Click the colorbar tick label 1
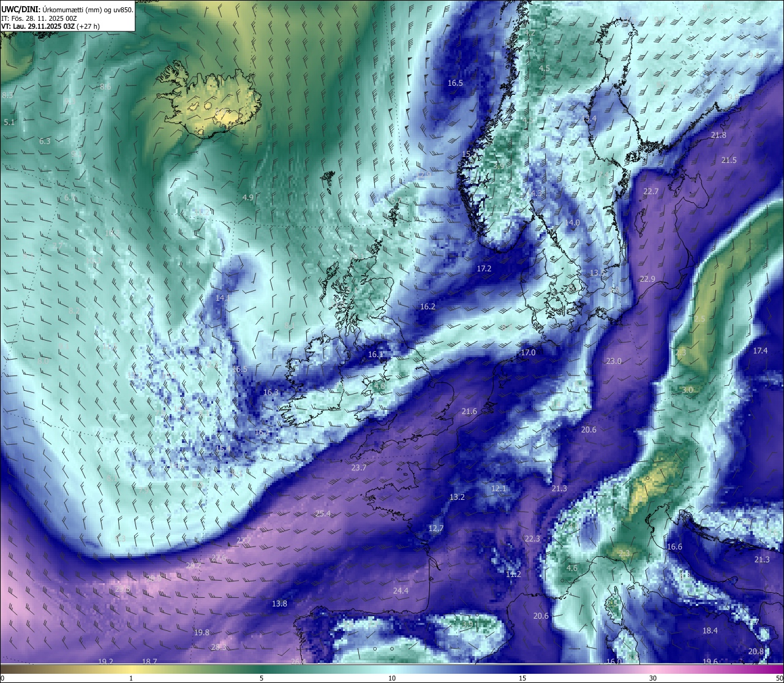Image resolution: width=784 pixels, height=683 pixels. [131, 678]
